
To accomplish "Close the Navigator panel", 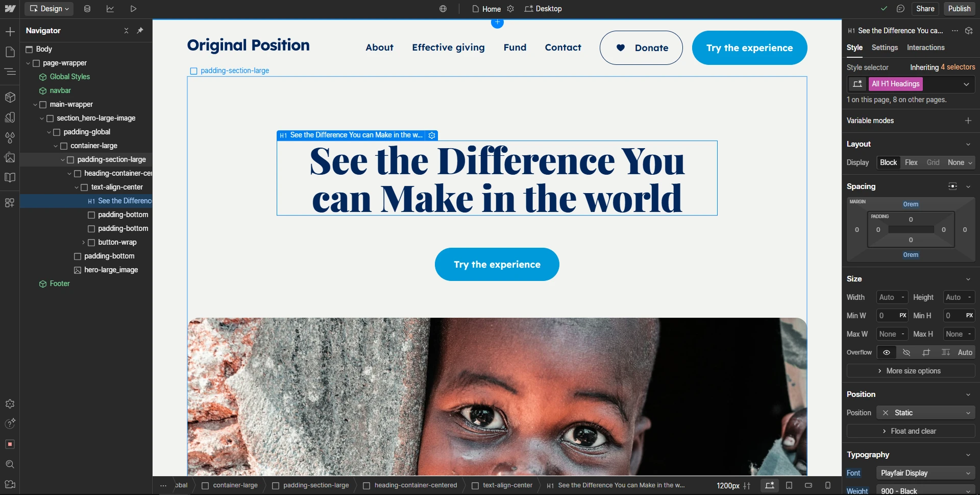I will [126, 31].
